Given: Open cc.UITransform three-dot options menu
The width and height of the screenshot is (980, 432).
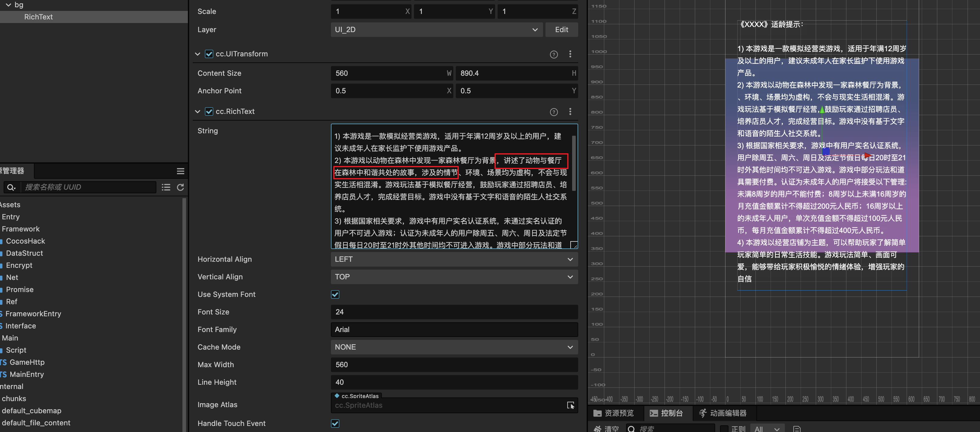Looking at the screenshot, I should pos(570,54).
